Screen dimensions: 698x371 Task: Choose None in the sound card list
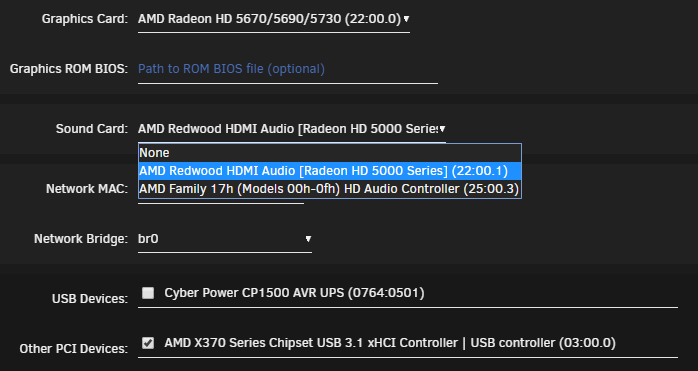[329, 153]
